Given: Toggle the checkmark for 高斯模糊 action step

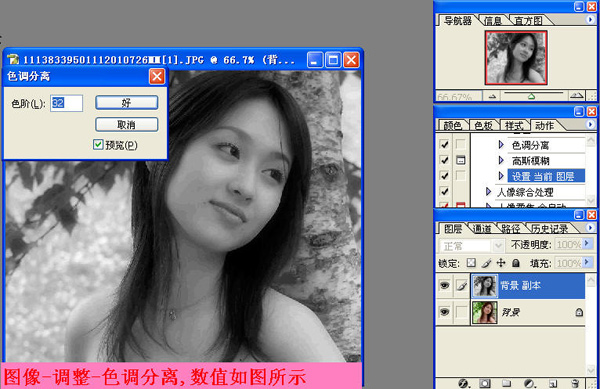Looking at the screenshot, I should point(444,160).
